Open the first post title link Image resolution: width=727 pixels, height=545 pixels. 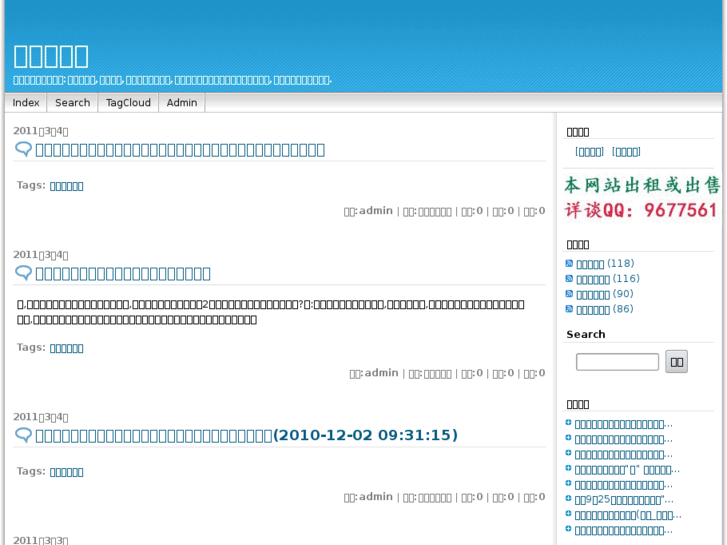[180, 150]
